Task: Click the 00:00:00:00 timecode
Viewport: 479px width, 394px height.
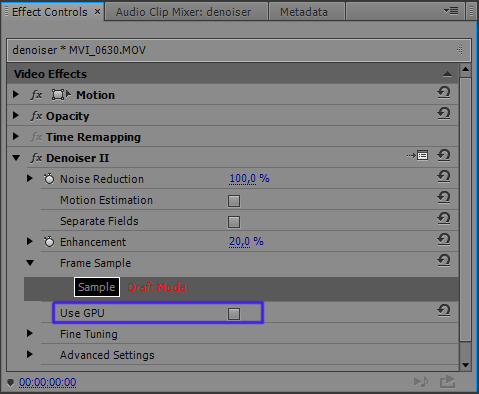Action: click(48, 382)
